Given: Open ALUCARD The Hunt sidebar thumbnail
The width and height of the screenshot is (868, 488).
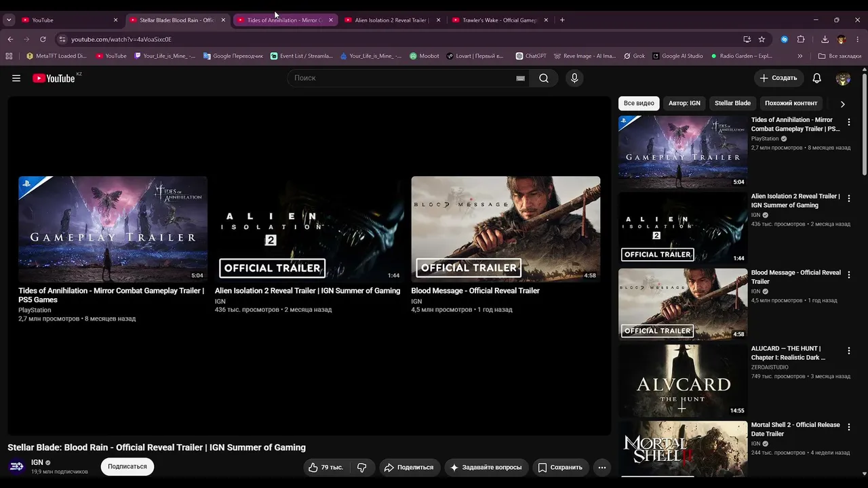Looking at the screenshot, I should click(x=683, y=381).
